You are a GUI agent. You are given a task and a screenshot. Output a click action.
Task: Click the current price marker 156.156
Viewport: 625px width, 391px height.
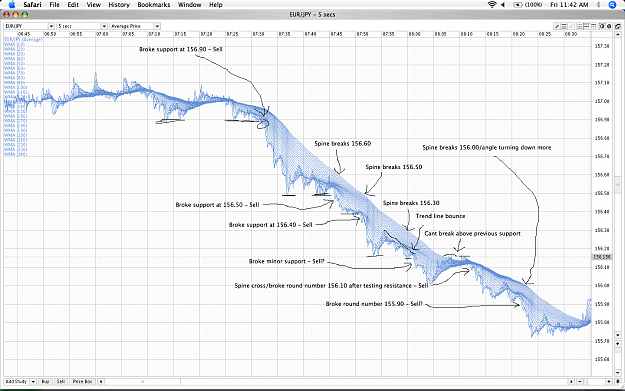[602, 257]
